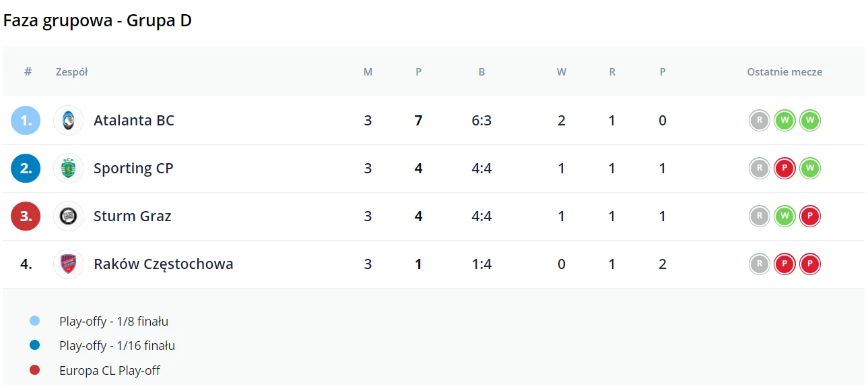Click the Sturm Graz club crest

coord(68,216)
